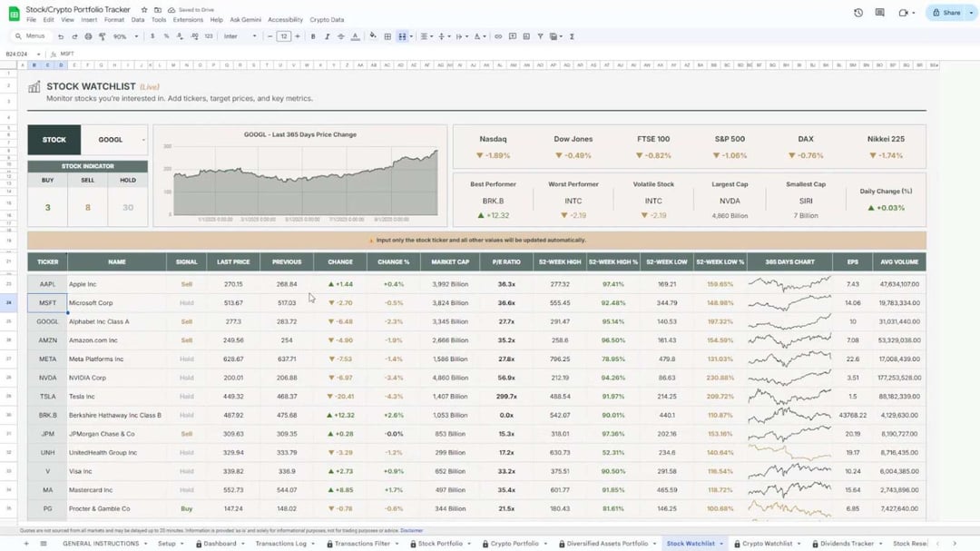Viewport: 980px width, 551px height.
Task: Insert link using the link icon
Action: pyautogui.click(x=498, y=36)
